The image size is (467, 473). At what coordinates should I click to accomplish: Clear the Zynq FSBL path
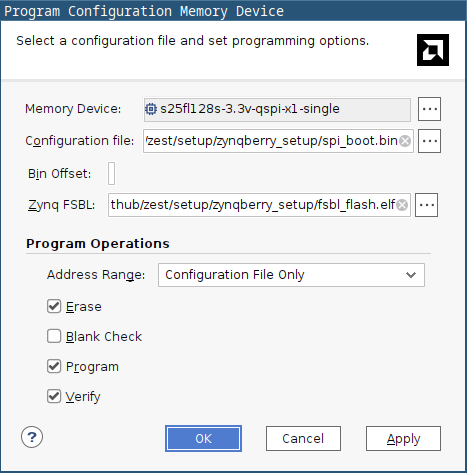tap(402, 205)
